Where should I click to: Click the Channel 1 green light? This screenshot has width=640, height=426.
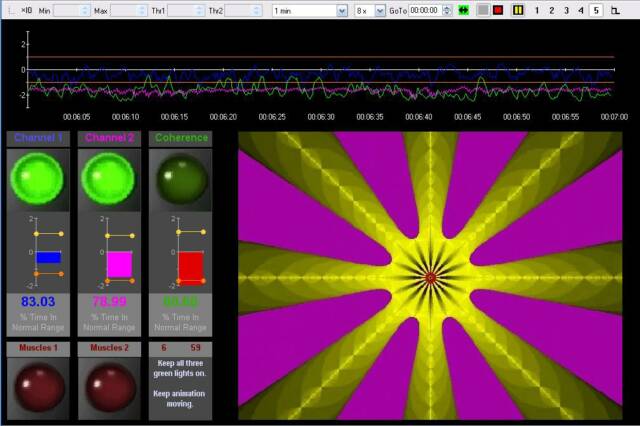(x=38, y=179)
